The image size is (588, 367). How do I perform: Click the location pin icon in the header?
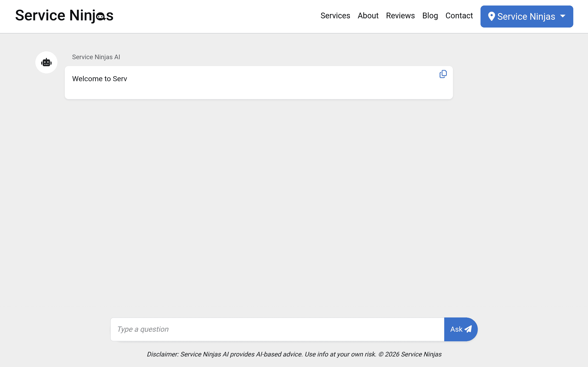tap(491, 17)
